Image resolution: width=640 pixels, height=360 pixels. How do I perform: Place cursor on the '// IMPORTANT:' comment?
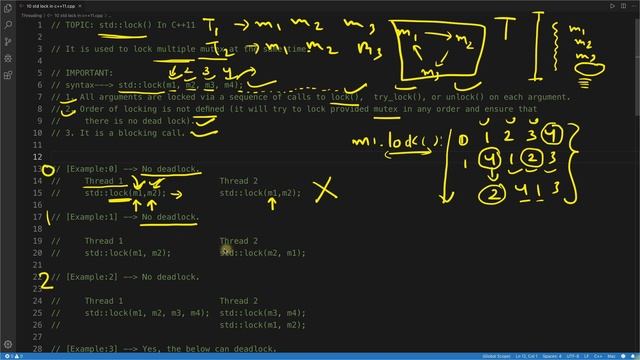[82, 73]
